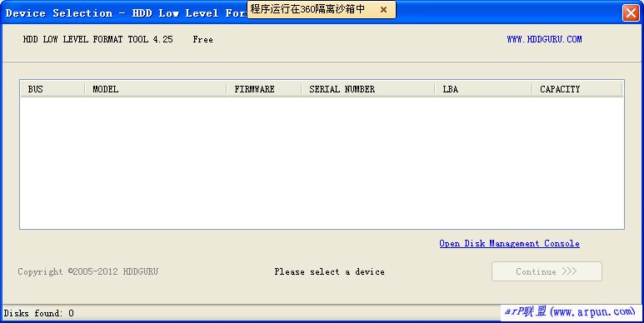This screenshot has width=644, height=323.
Task: Sort by SERIAL NUMBER column header
Action: pyautogui.click(x=368, y=89)
